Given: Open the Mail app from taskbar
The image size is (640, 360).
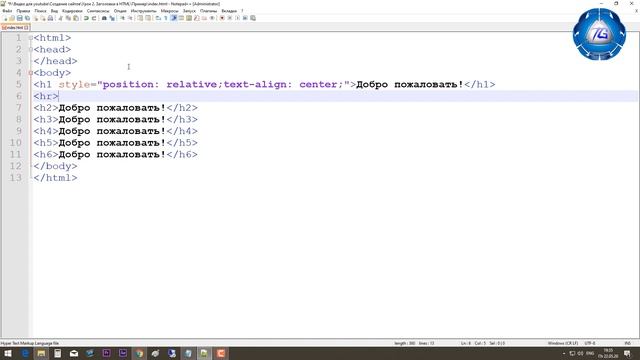Looking at the screenshot, I should click(74, 353).
